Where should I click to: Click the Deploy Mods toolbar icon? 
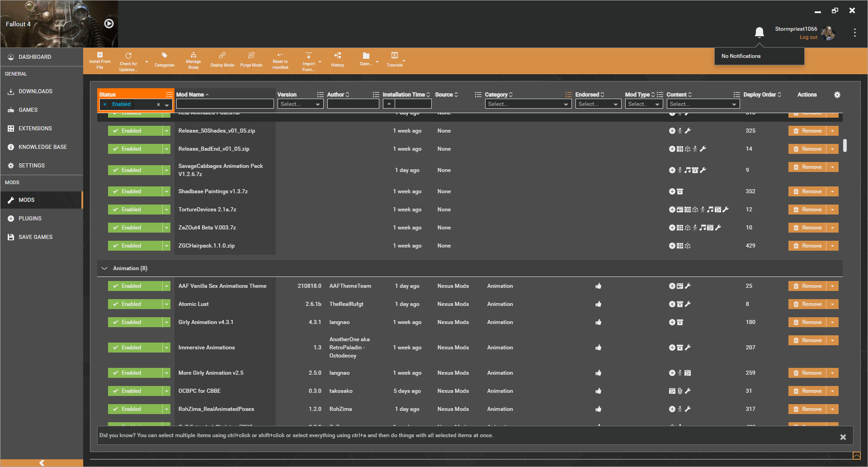tap(222, 59)
